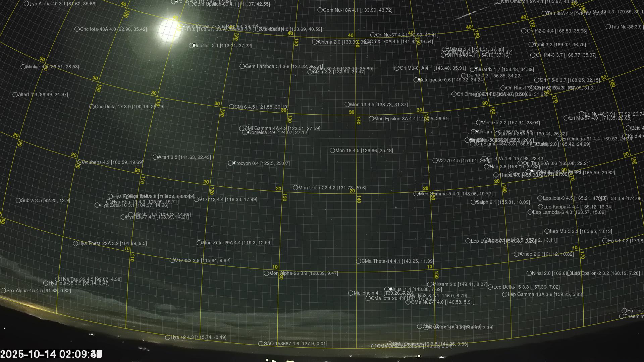This screenshot has height=362, width=644.
Task: Click the Subra star marker
Action: [18, 201]
